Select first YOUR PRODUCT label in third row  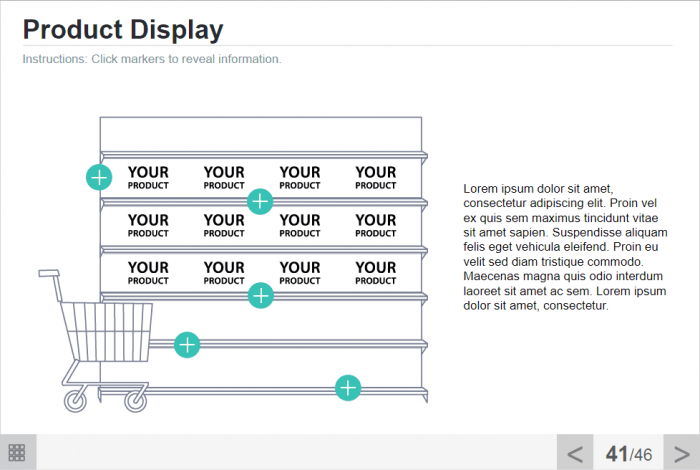148,272
